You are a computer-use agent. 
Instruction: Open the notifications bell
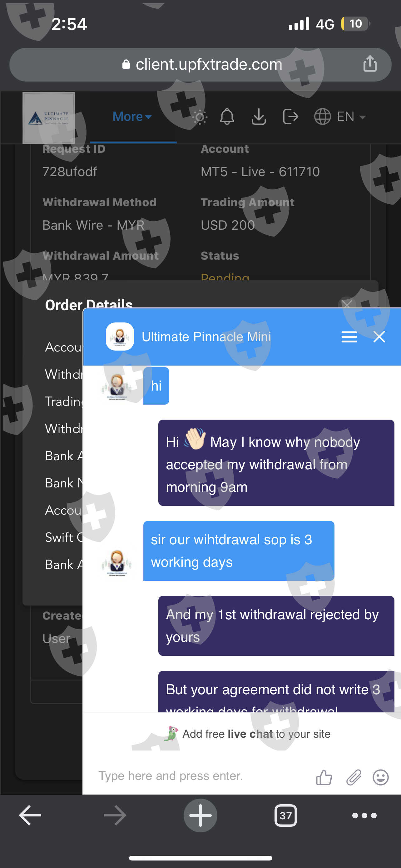227,117
